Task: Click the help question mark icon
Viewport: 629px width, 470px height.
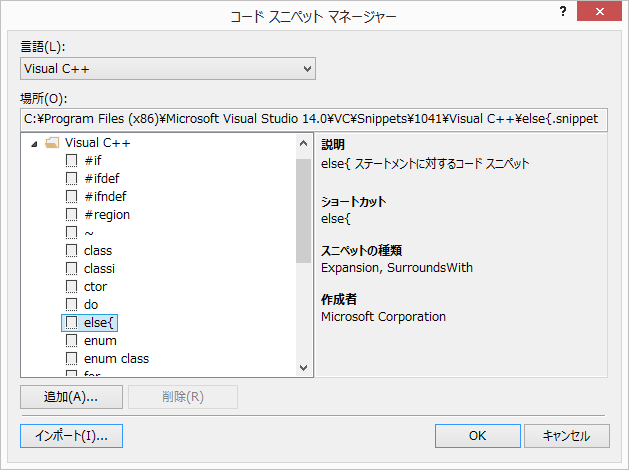Action: (563, 11)
